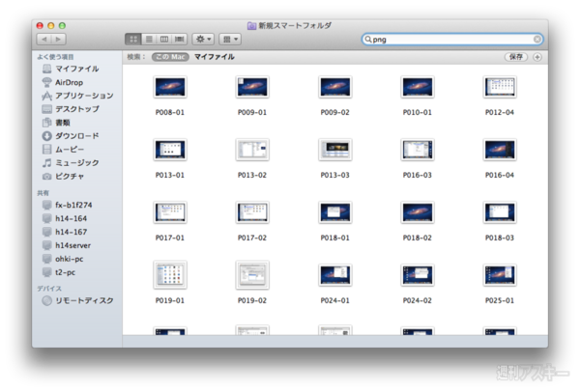This screenshot has height=392, width=580.
Task: Select the P019-01 file
Action: [170, 275]
